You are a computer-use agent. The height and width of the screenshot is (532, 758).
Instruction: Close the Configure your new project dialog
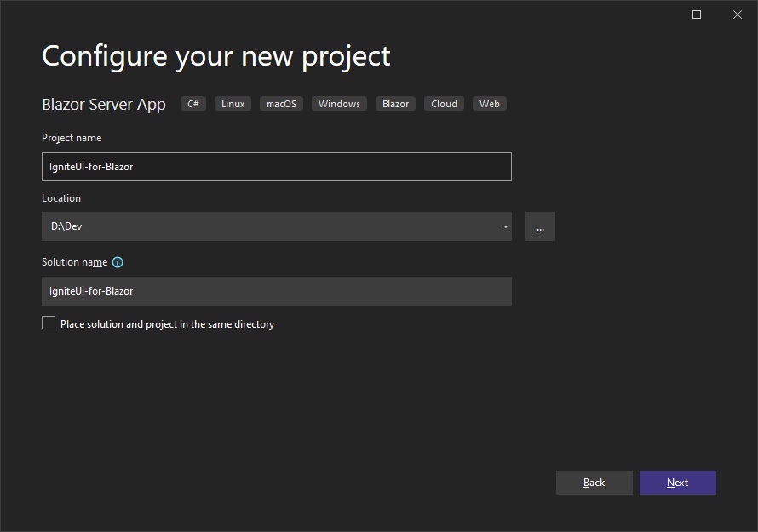coord(737,14)
